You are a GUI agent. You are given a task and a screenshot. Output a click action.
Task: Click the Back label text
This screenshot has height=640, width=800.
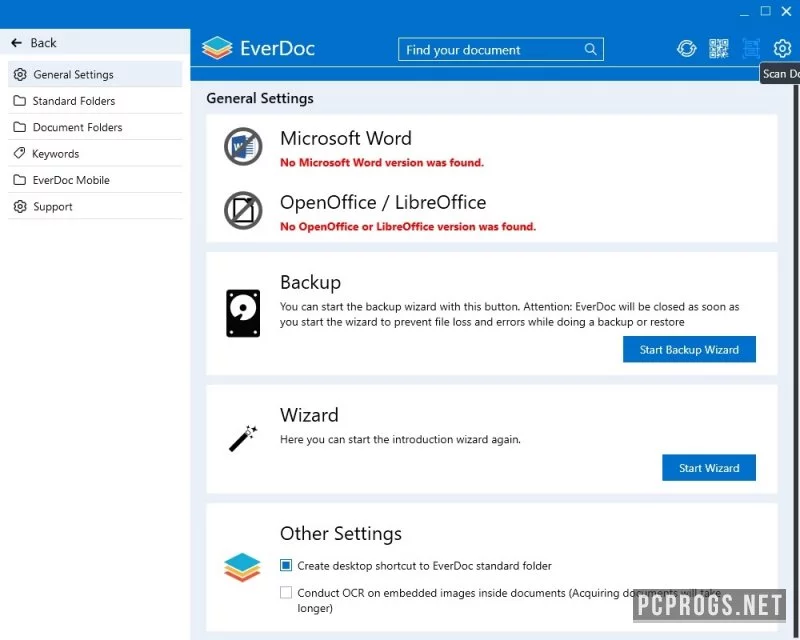43,43
